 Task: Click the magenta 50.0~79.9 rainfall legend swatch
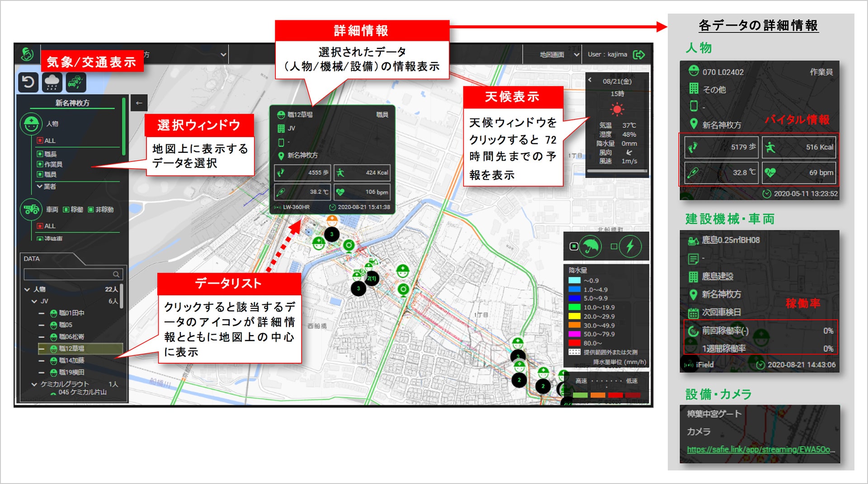(x=574, y=334)
